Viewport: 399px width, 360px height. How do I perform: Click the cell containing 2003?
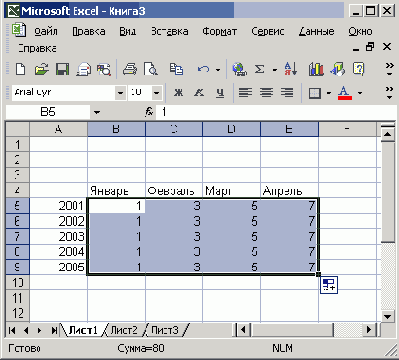59,237
